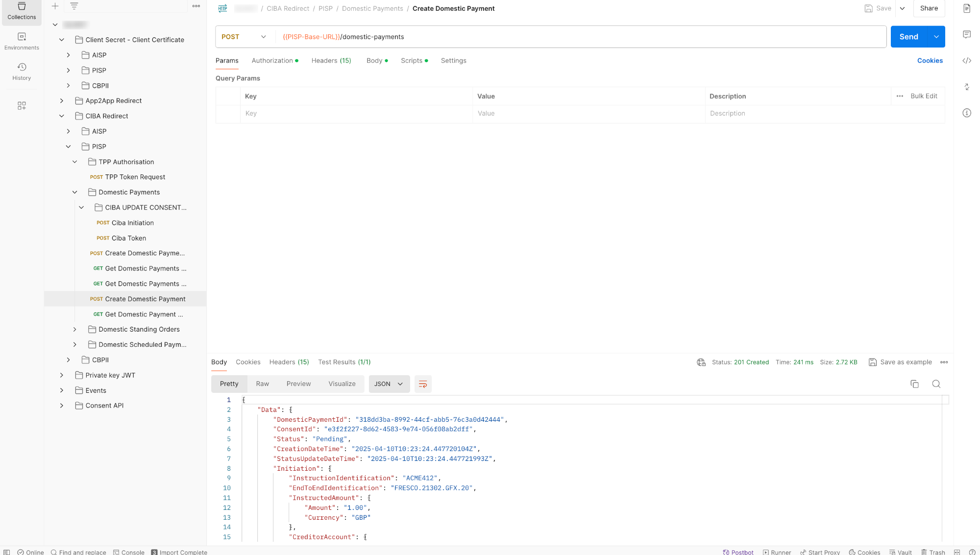The width and height of the screenshot is (980, 555).
Task: Select the Raw response view
Action: pyautogui.click(x=262, y=384)
